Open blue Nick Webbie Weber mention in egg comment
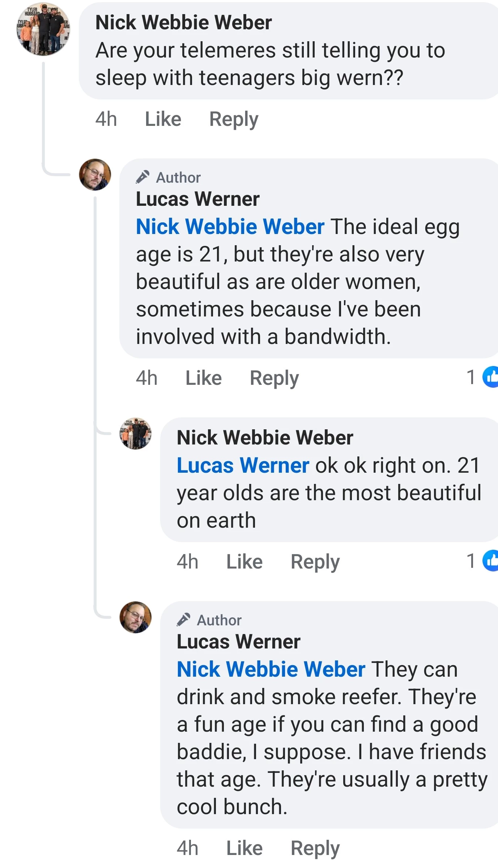498x868 pixels. pos(230,227)
